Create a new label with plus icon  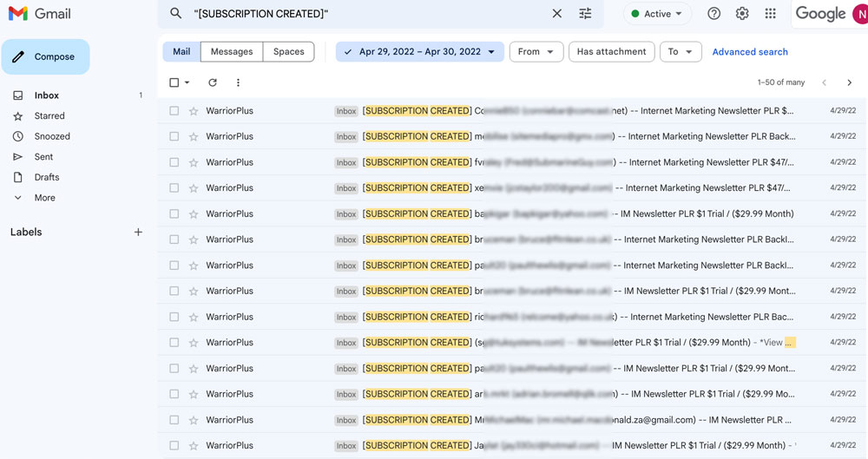(138, 232)
